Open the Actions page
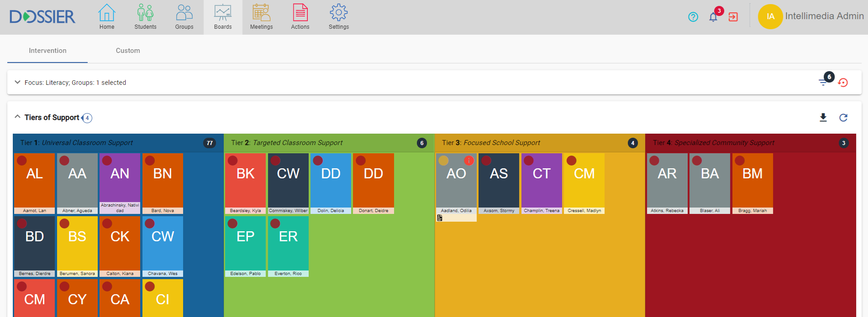868x317 pixels. click(x=300, y=17)
